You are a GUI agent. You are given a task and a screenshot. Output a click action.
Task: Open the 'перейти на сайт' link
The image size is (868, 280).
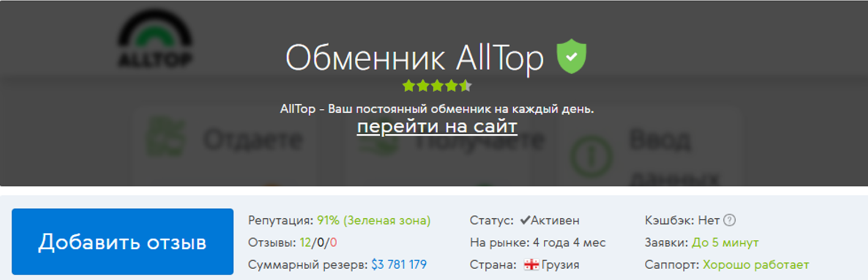[x=437, y=126]
